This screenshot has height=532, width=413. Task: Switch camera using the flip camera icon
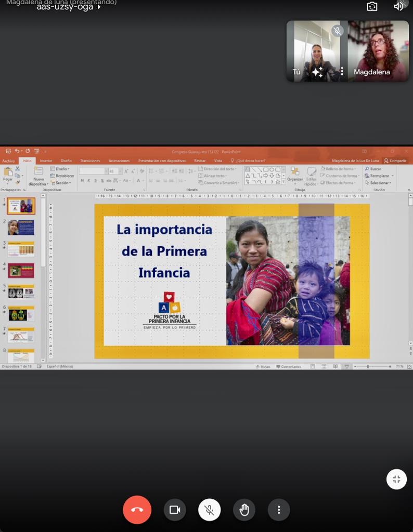point(372,6)
